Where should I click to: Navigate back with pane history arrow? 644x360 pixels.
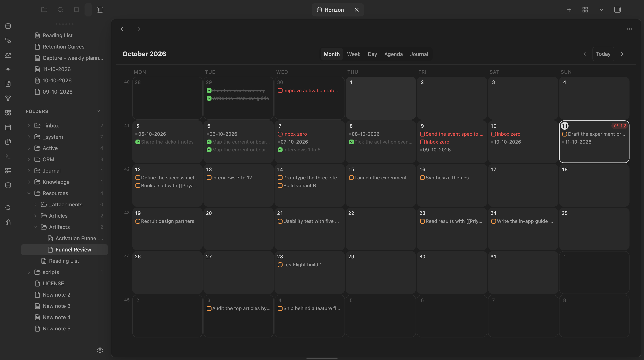click(x=122, y=29)
